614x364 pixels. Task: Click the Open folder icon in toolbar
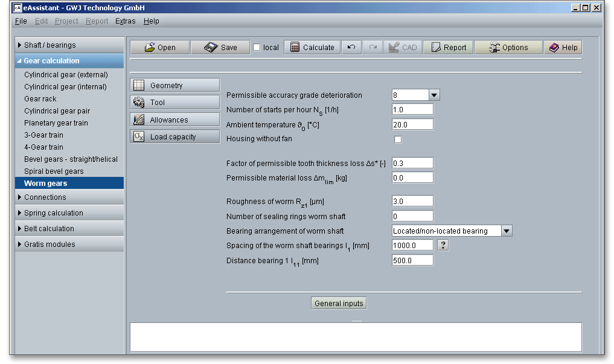(x=150, y=48)
